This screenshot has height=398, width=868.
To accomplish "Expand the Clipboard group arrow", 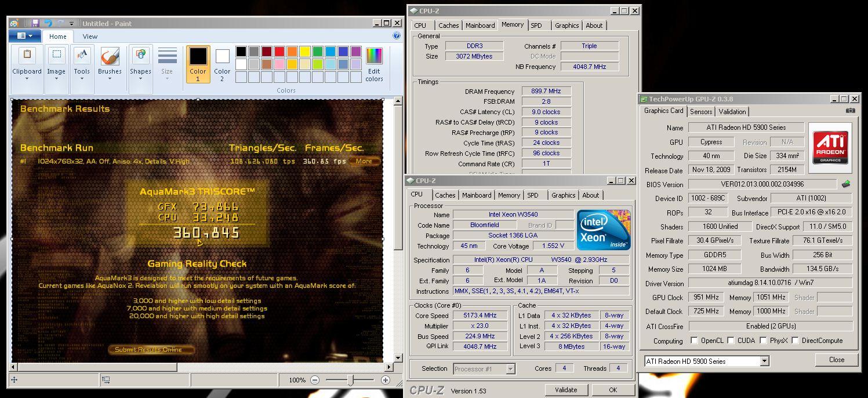I will [27, 79].
